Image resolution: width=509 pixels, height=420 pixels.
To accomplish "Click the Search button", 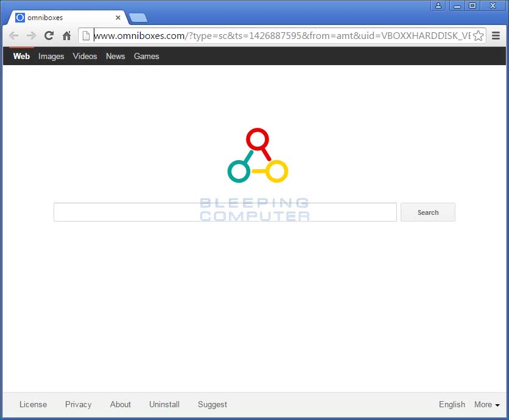I will click(428, 212).
